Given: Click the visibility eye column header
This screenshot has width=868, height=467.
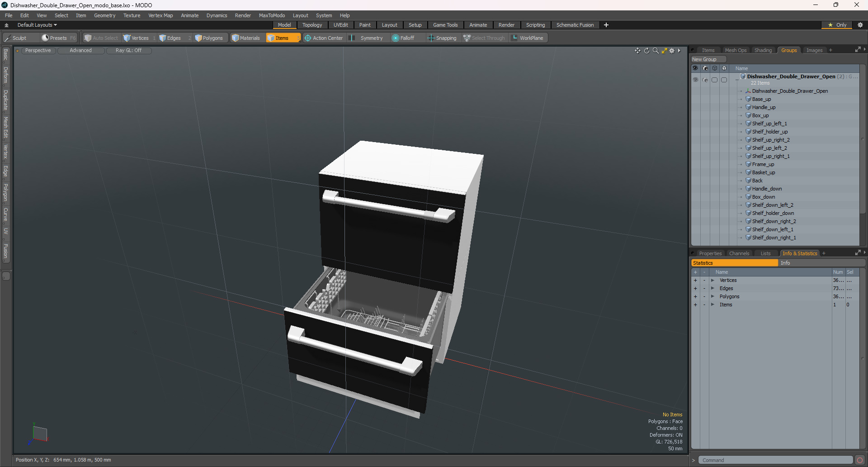Looking at the screenshot, I should tap(695, 68).
